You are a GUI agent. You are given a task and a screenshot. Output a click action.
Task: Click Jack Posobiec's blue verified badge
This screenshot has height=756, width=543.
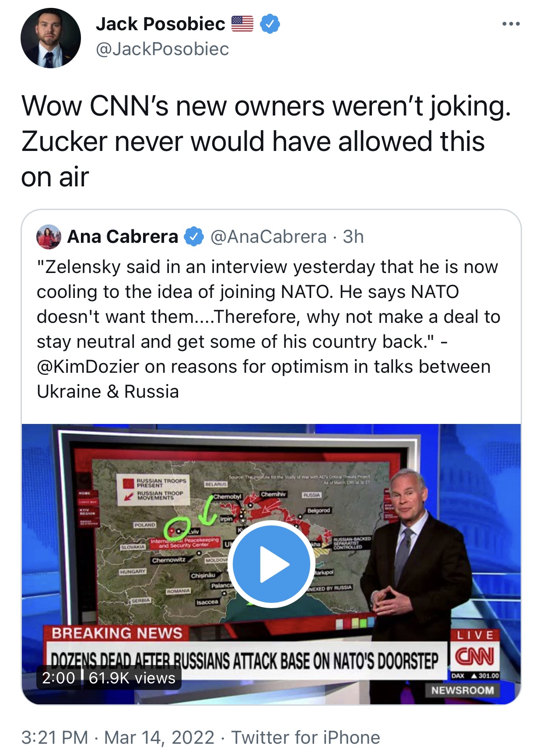pyautogui.click(x=270, y=24)
